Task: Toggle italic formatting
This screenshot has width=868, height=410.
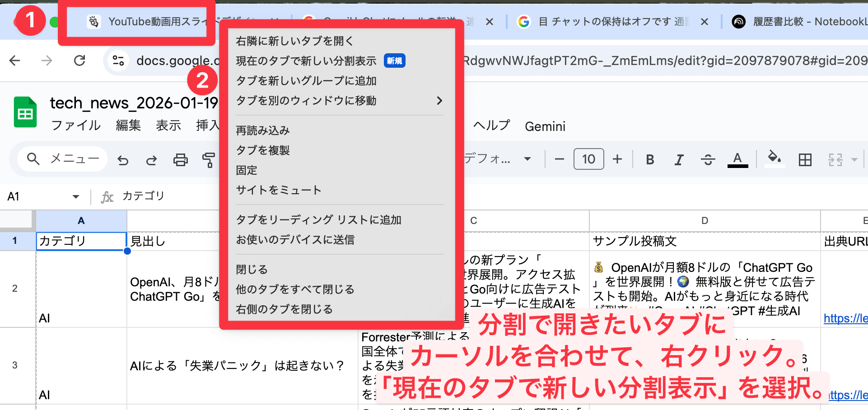Action: coord(679,159)
